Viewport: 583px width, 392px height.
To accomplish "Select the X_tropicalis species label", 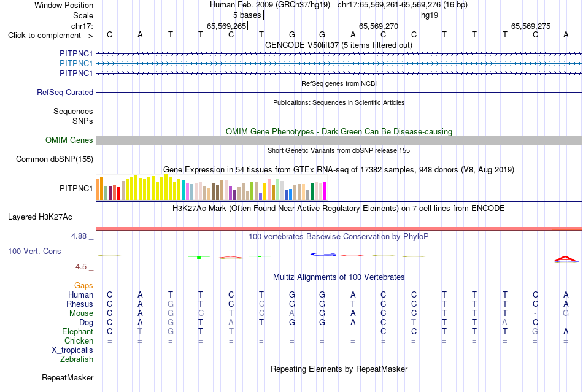I will (x=72, y=350).
